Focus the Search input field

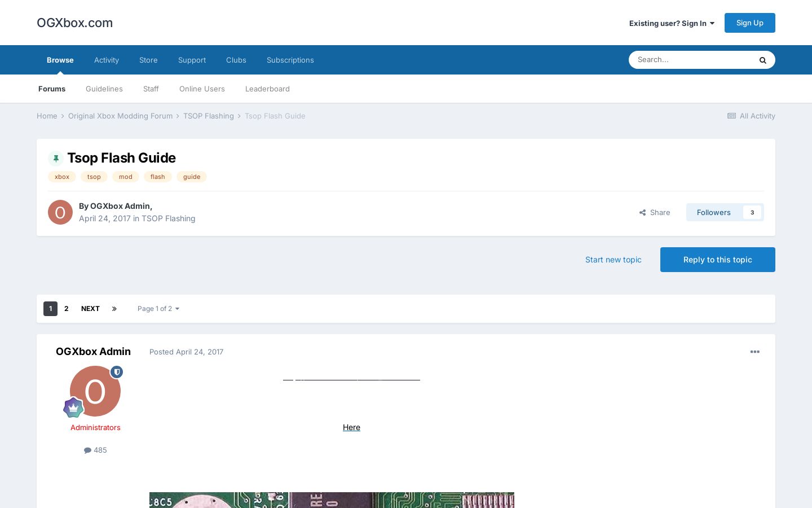[691, 60]
